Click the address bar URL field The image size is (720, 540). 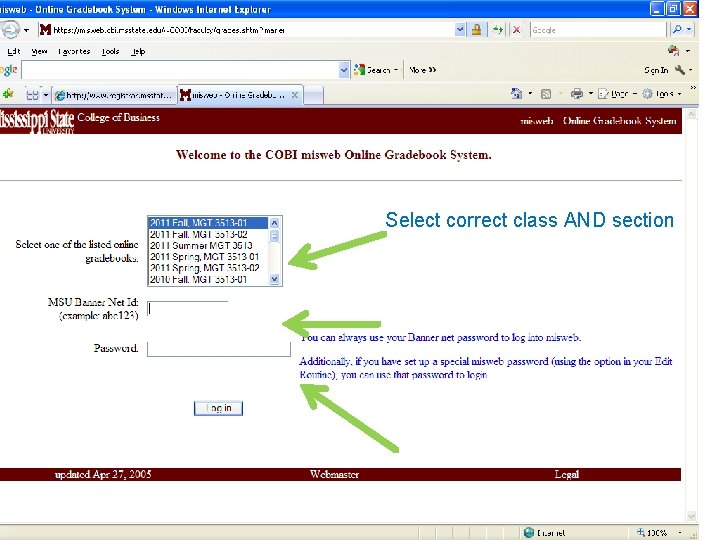click(246, 30)
